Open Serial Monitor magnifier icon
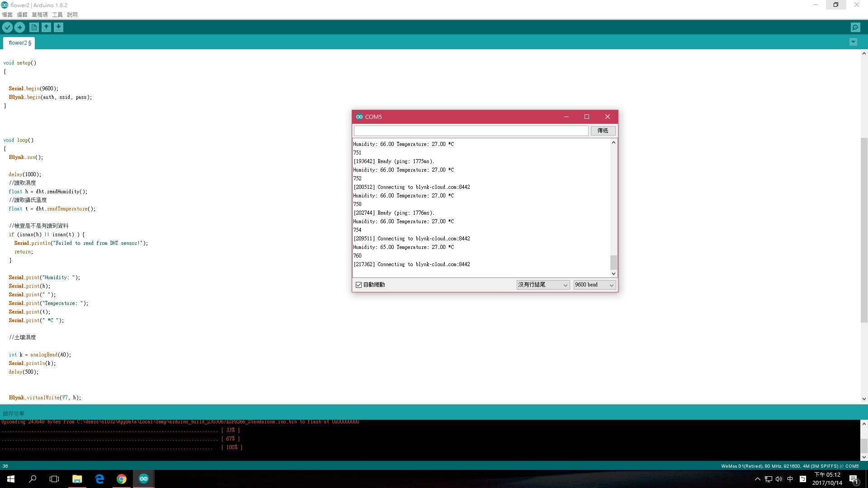Screen dimensions: 868x488 855,28
